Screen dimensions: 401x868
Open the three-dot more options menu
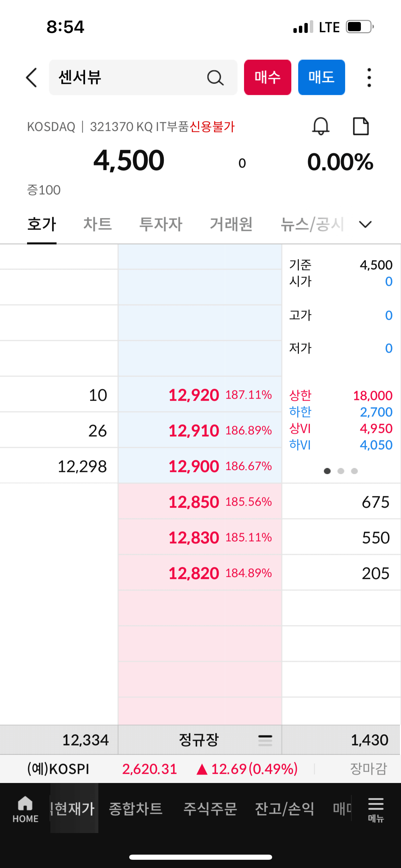(x=369, y=77)
